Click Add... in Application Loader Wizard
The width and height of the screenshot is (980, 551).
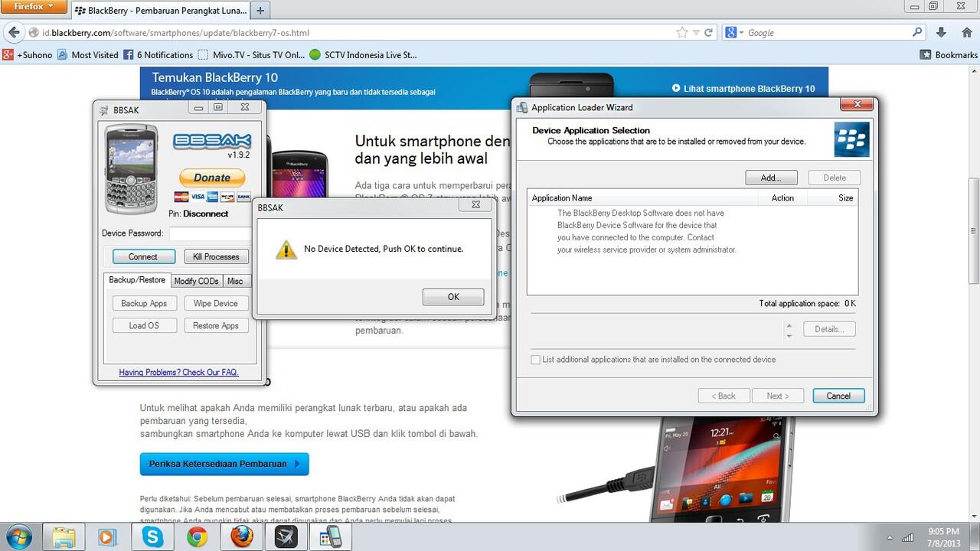tap(771, 178)
